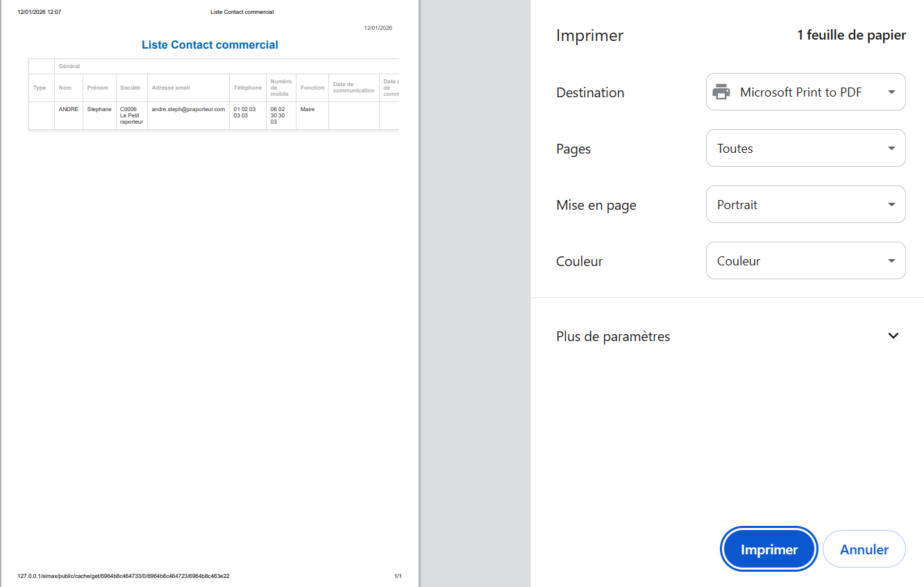The image size is (924, 587).
Task: Click the Téléphone column header in preview
Action: click(x=248, y=88)
